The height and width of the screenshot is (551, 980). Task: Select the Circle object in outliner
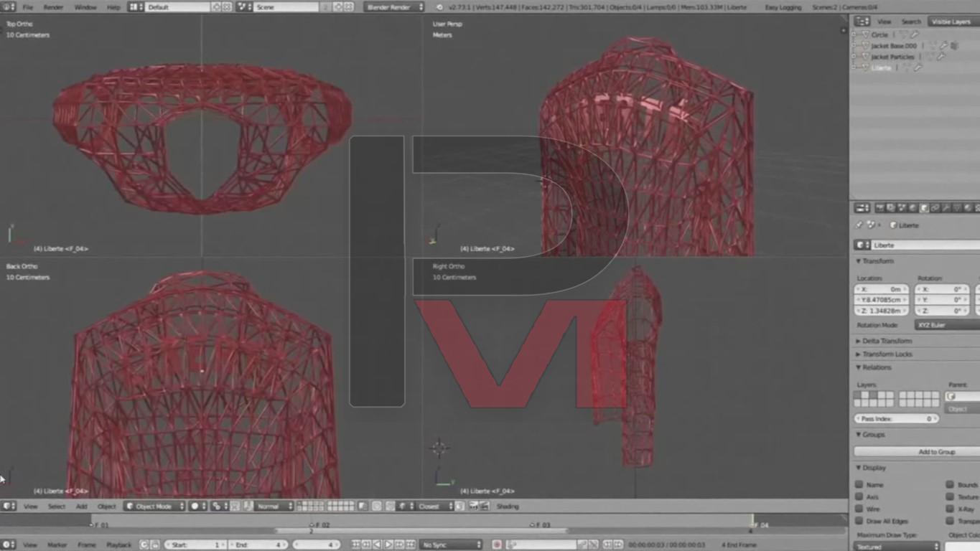(879, 34)
